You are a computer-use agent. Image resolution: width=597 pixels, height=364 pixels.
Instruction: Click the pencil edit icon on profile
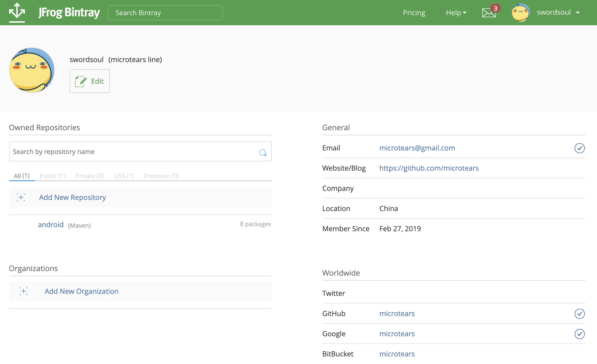(81, 81)
